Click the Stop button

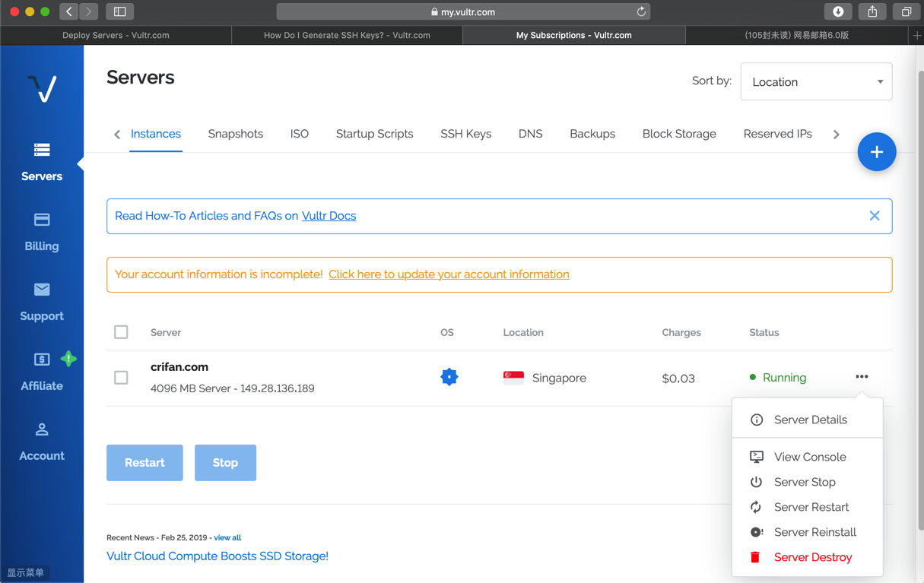tap(225, 463)
